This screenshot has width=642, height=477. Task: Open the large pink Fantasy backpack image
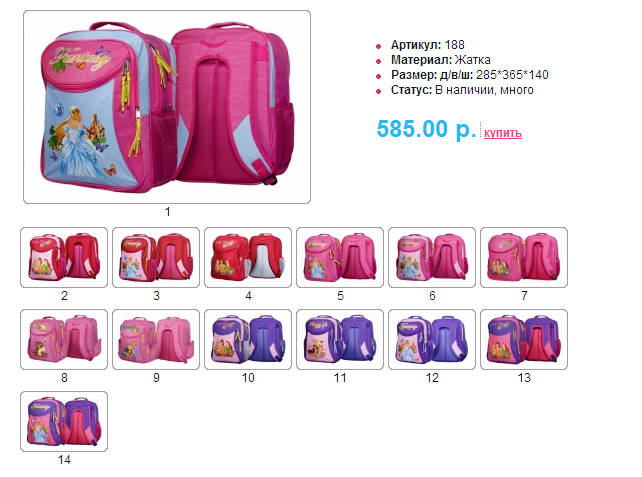coord(167,107)
